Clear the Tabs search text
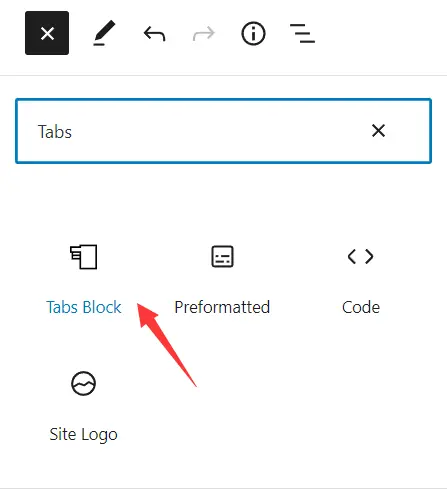447x492 pixels. coord(378,131)
